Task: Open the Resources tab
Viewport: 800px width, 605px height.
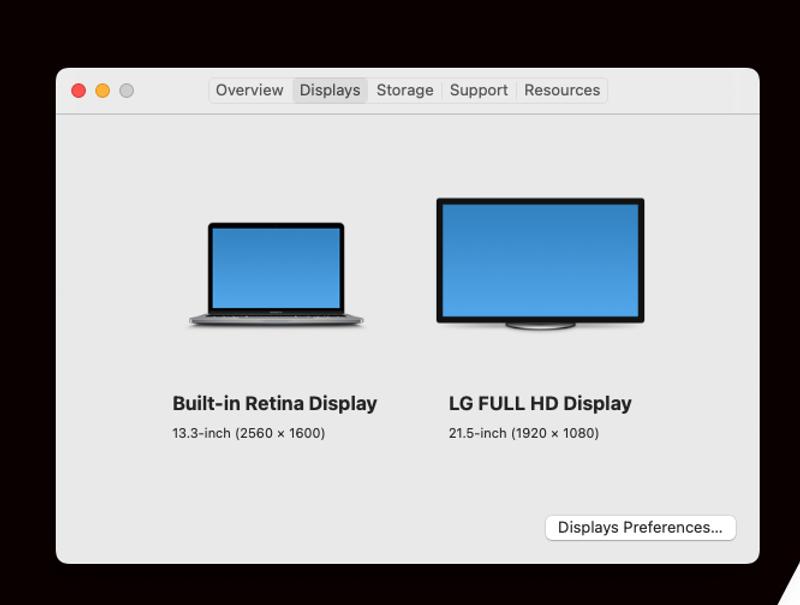Action: click(561, 90)
